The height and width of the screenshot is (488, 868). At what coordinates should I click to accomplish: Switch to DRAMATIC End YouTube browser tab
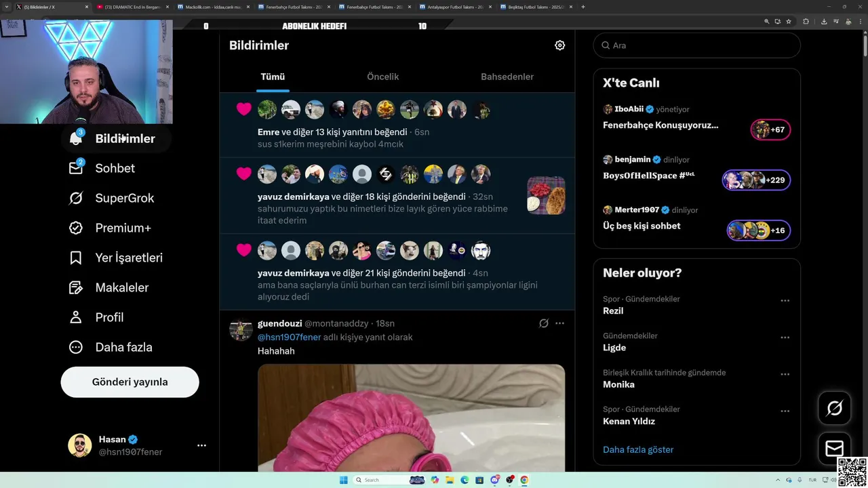(x=133, y=7)
